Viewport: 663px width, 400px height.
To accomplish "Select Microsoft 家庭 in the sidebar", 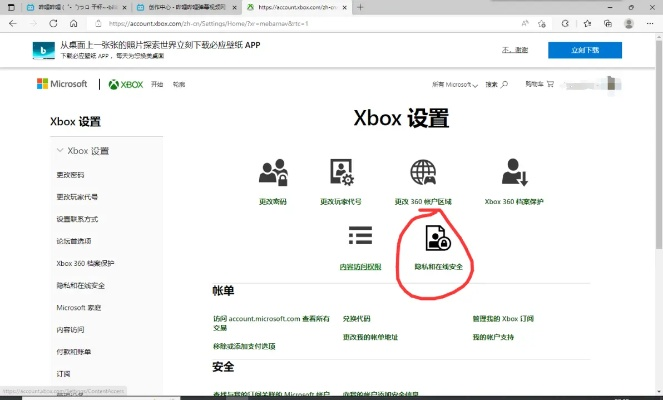I will click(x=79, y=308).
